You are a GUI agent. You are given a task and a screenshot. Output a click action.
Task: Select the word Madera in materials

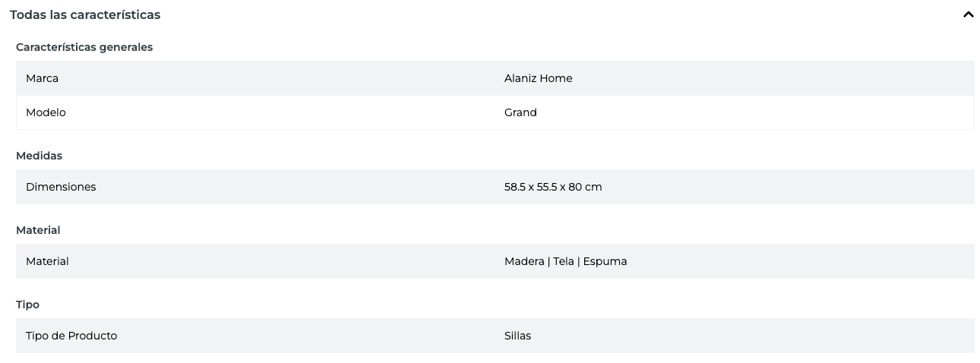(x=524, y=261)
